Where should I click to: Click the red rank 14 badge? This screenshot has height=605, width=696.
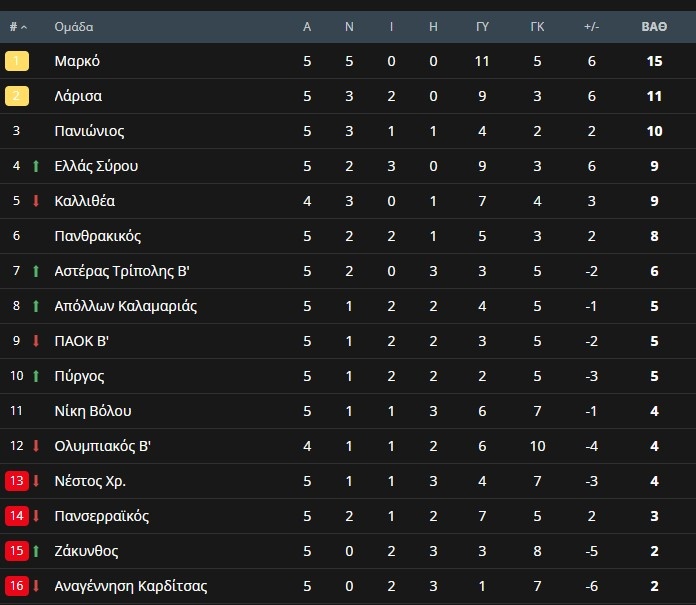[17, 516]
